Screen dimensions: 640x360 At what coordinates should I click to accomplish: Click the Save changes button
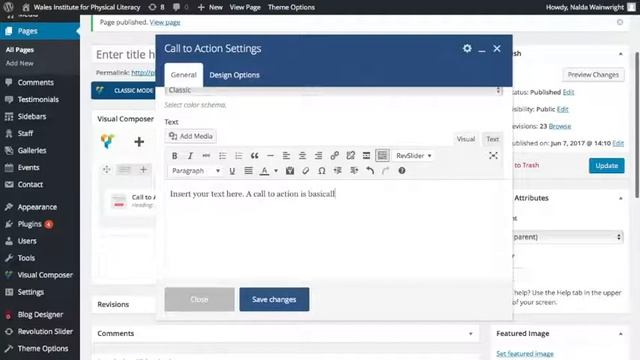274,299
